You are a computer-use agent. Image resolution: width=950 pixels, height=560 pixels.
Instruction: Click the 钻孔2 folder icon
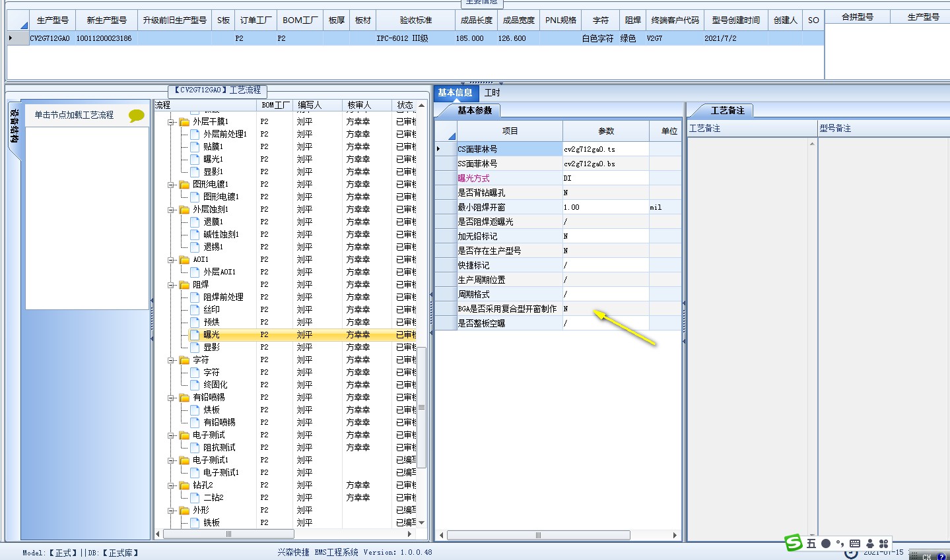pos(185,485)
